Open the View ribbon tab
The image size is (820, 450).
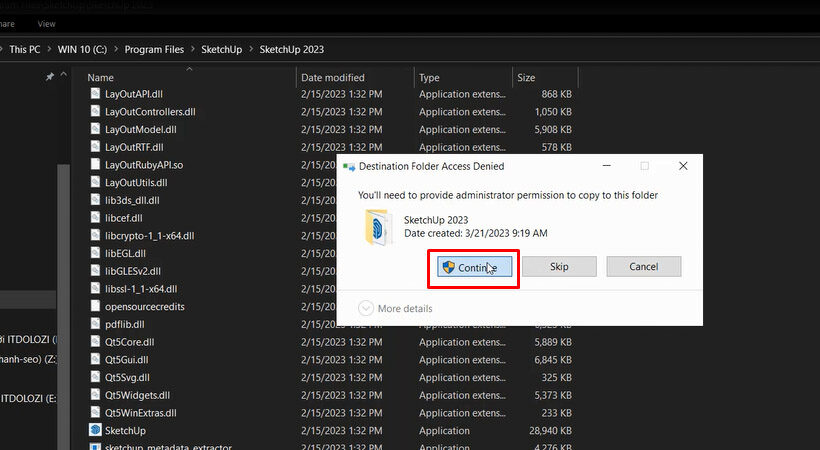[46, 23]
